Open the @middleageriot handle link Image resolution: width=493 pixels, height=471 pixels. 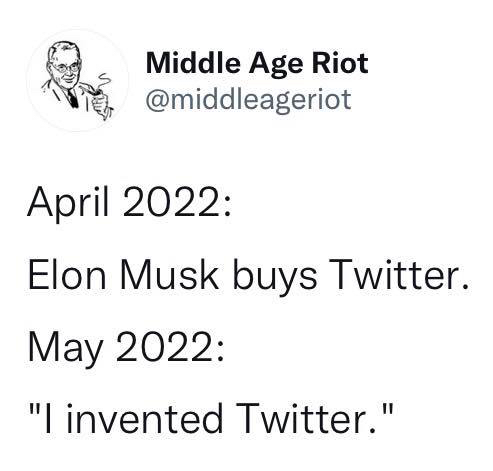coord(248,100)
